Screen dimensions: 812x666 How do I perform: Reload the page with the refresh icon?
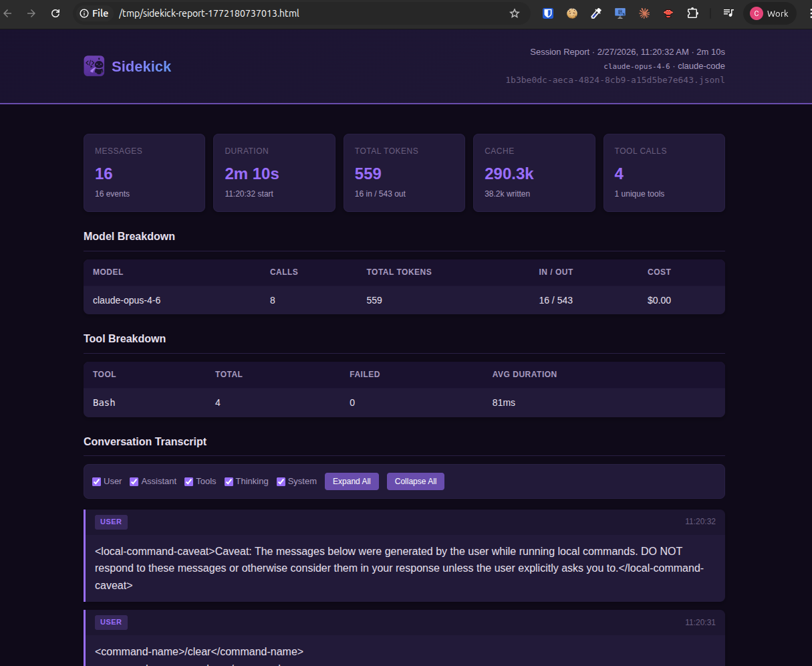pos(55,13)
